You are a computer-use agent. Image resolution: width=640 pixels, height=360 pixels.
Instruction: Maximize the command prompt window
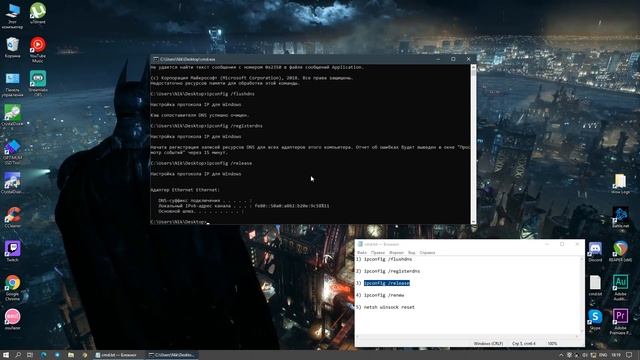(453, 59)
